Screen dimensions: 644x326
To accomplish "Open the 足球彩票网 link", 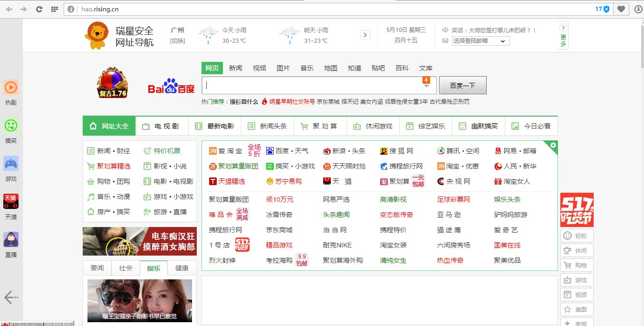I will pyautogui.click(x=454, y=199).
